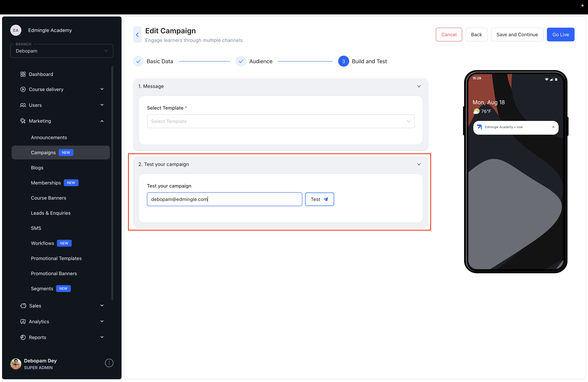The height and width of the screenshot is (382, 588).
Task: Click the Basic Data step label
Action: tap(160, 61)
